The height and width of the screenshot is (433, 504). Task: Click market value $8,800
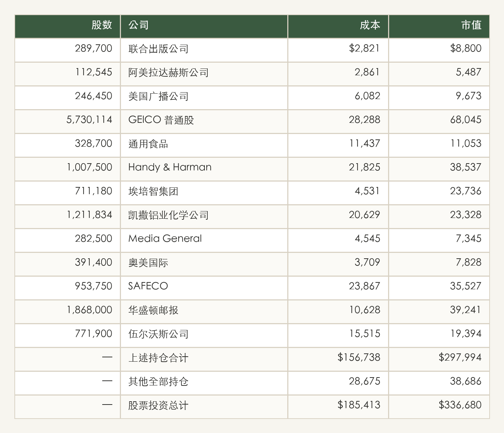[x=466, y=49]
